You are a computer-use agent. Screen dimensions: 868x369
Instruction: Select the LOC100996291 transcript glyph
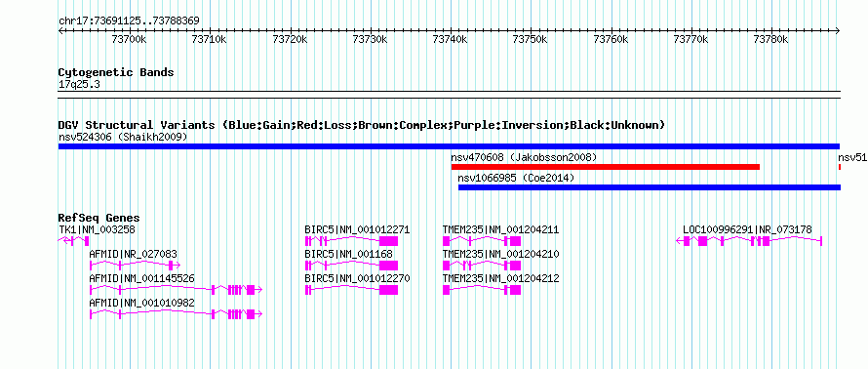749,240
